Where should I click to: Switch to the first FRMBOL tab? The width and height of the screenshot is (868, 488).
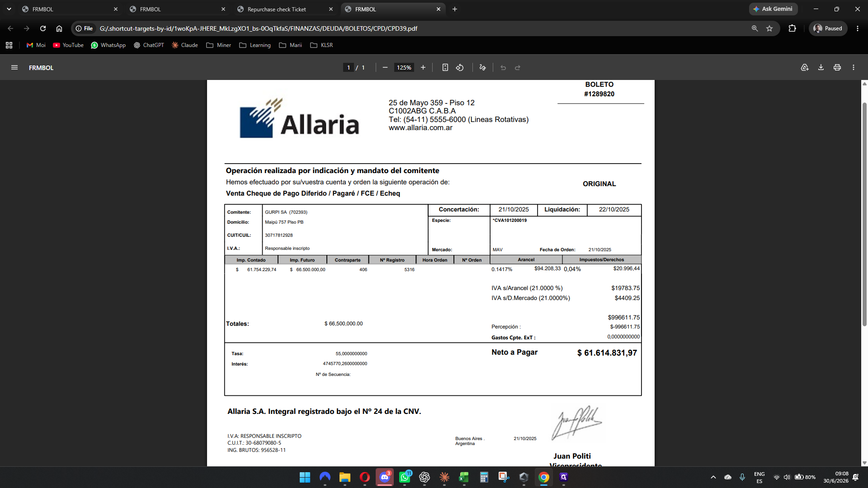click(70, 9)
